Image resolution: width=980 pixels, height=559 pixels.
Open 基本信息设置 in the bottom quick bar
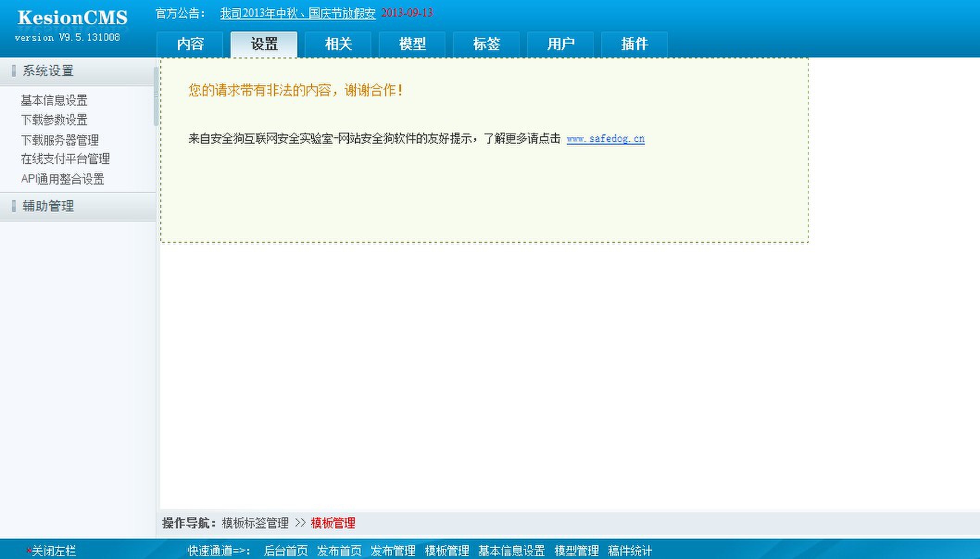tap(512, 551)
